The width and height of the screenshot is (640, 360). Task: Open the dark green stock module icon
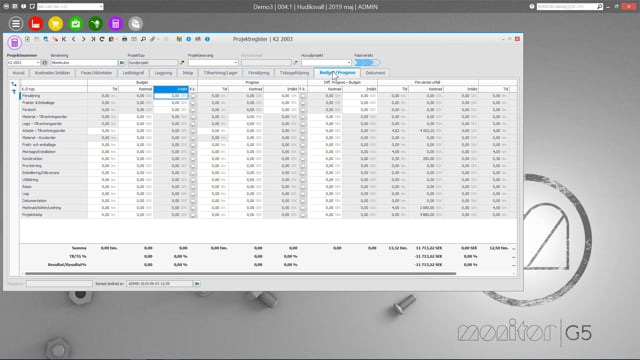point(96,24)
